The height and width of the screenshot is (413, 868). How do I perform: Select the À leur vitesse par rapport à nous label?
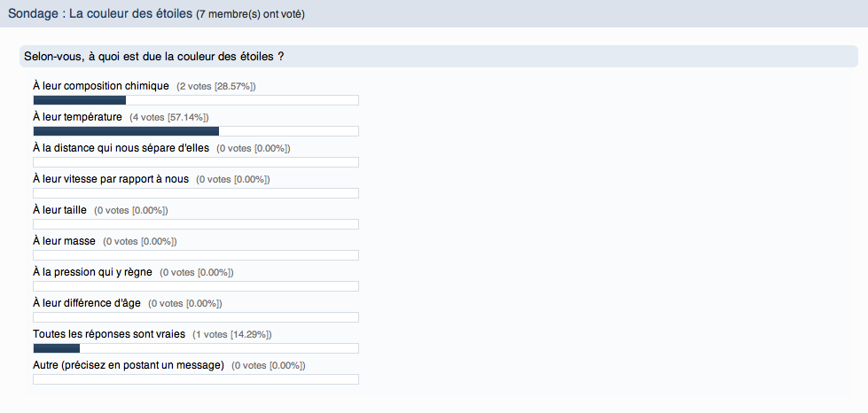pos(111,179)
